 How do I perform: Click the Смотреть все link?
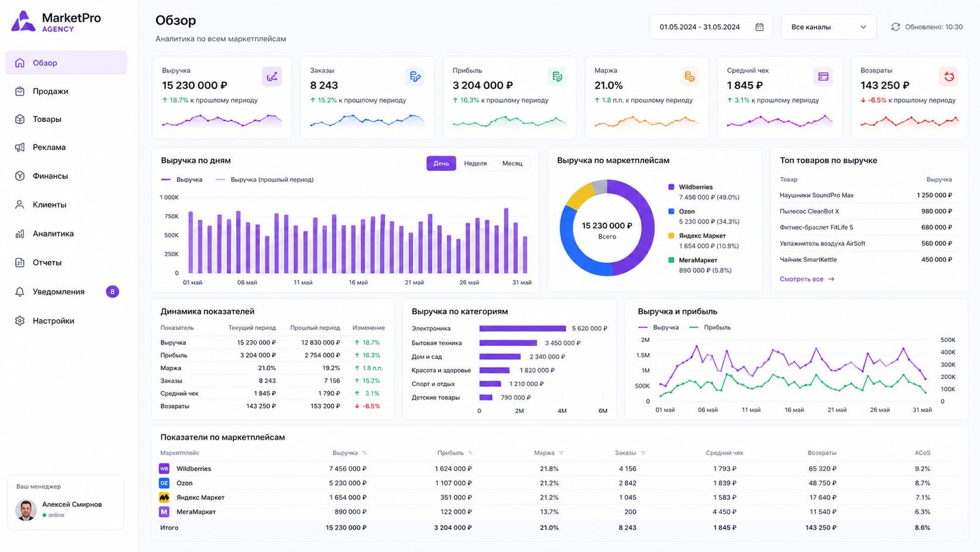coord(807,279)
